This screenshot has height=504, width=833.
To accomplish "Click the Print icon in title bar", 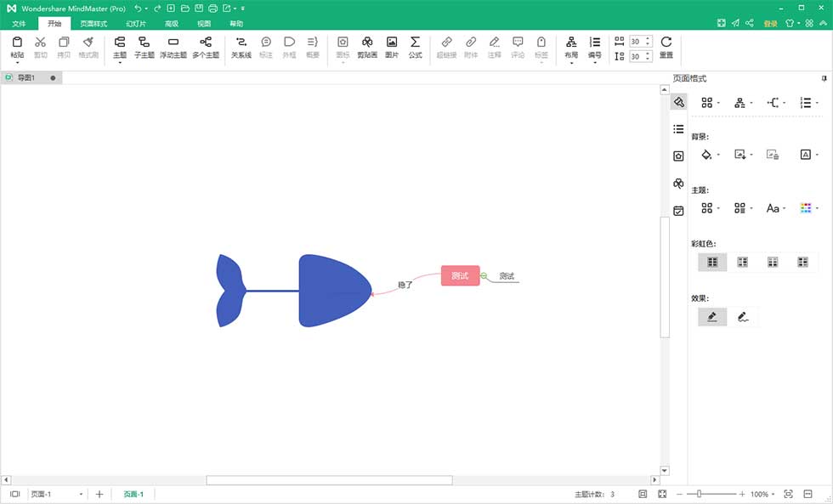I will pos(213,8).
